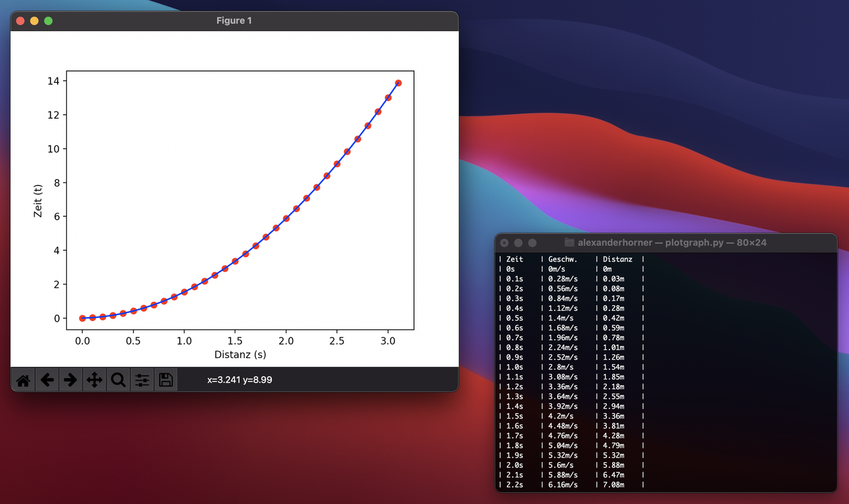Click the Distanz (s) axis label
This screenshot has height=504, width=849.
(239, 354)
